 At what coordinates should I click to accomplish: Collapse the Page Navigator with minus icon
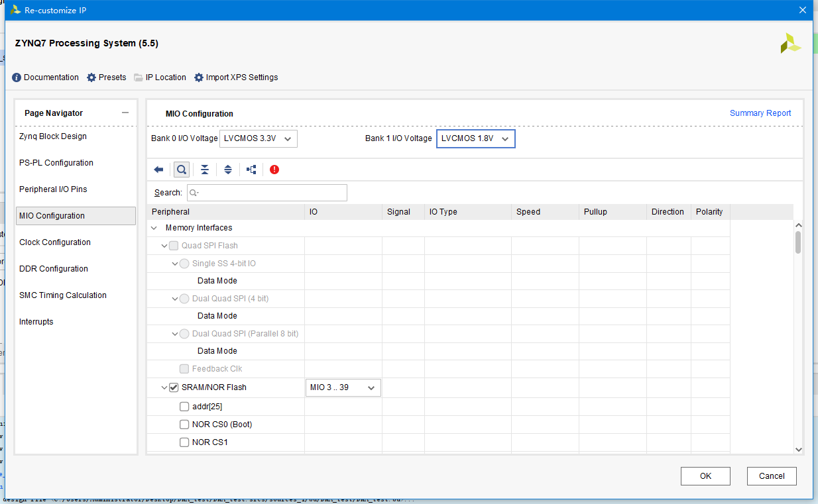125,113
